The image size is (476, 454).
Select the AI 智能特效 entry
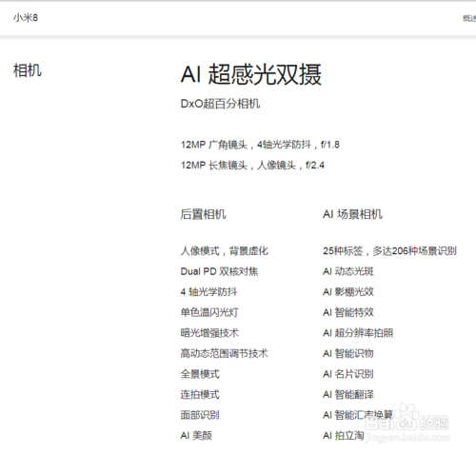tap(348, 312)
